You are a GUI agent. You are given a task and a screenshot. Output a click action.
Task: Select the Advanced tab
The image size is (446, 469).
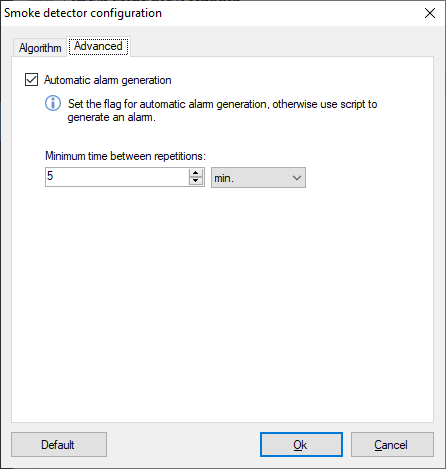[98, 46]
